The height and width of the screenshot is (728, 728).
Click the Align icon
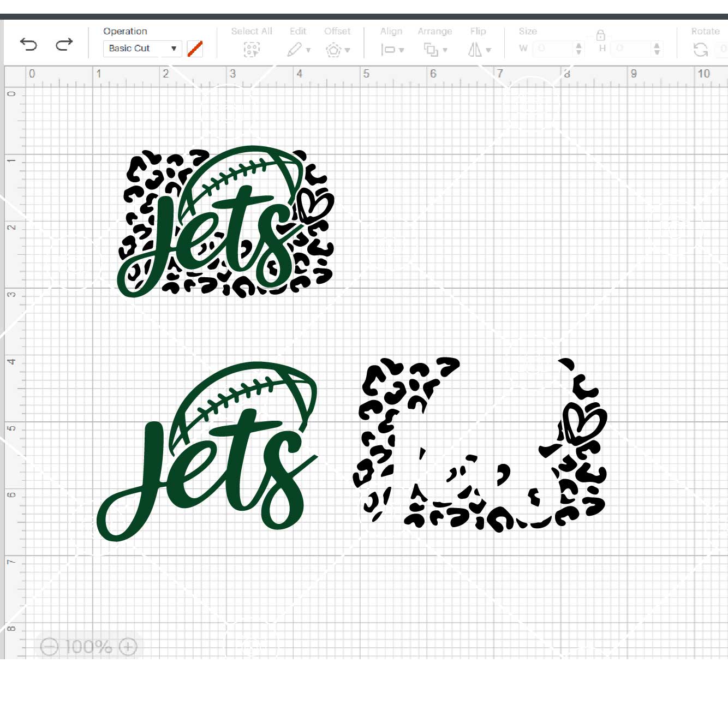click(388, 50)
